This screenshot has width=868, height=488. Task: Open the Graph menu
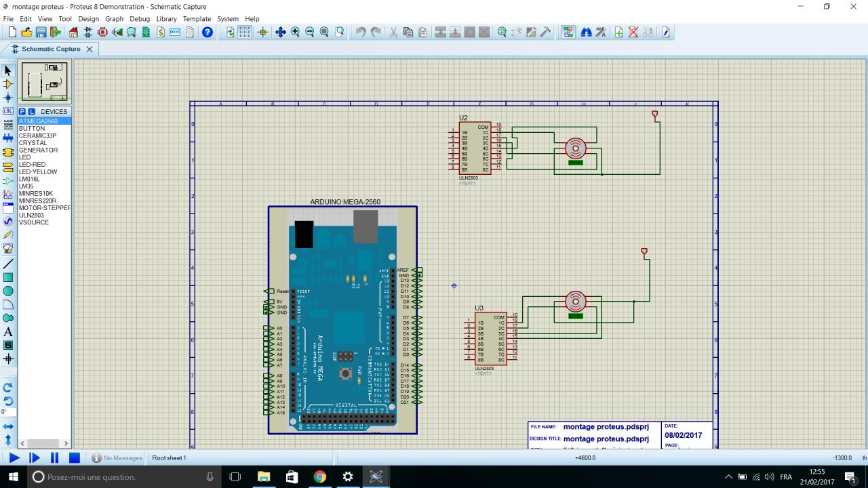[114, 19]
